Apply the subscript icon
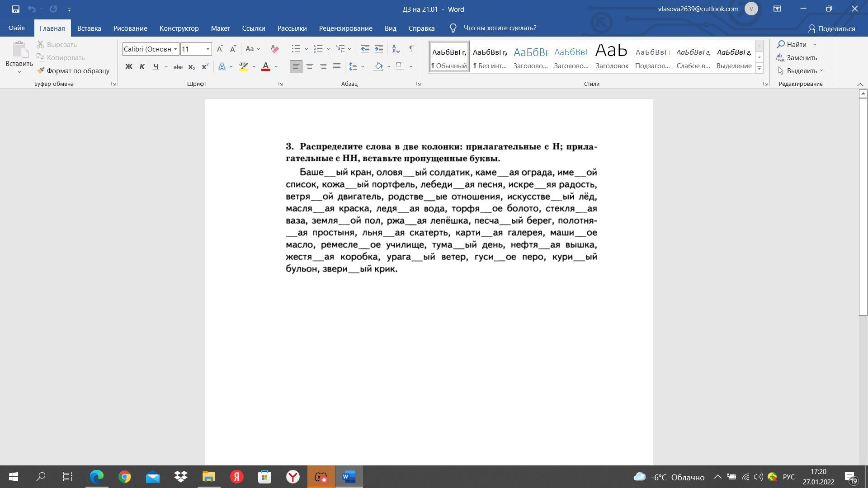This screenshot has width=868, height=488. (x=191, y=67)
